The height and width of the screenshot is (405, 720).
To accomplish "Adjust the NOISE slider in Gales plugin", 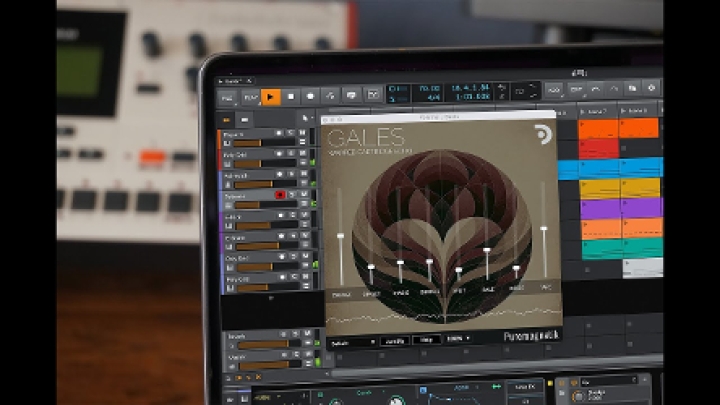I will [x=516, y=268].
